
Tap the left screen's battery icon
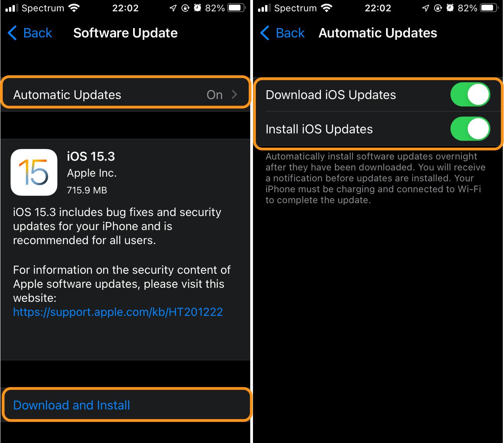coord(237,8)
